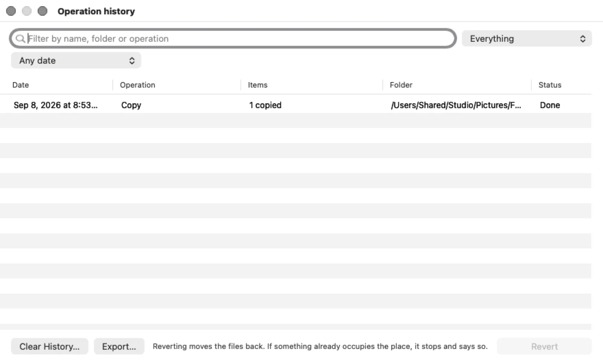Viewport: 603px width, 364px height.
Task: Click the Revert button
Action: tap(544, 346)
